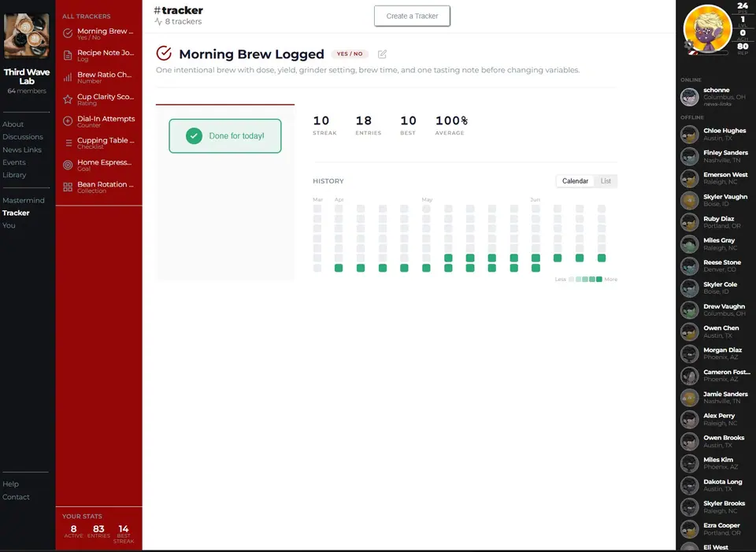Open the Home Espresso goal target icon

[x=68, y=165]
